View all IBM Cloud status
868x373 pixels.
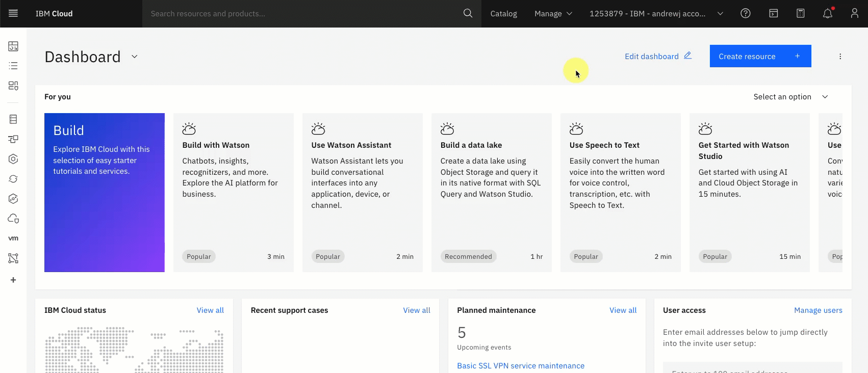pyautogui.click(x=210, y=310)
